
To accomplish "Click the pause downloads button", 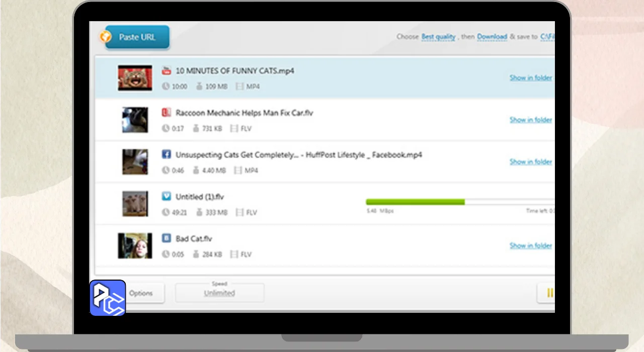I will point(546,293).
